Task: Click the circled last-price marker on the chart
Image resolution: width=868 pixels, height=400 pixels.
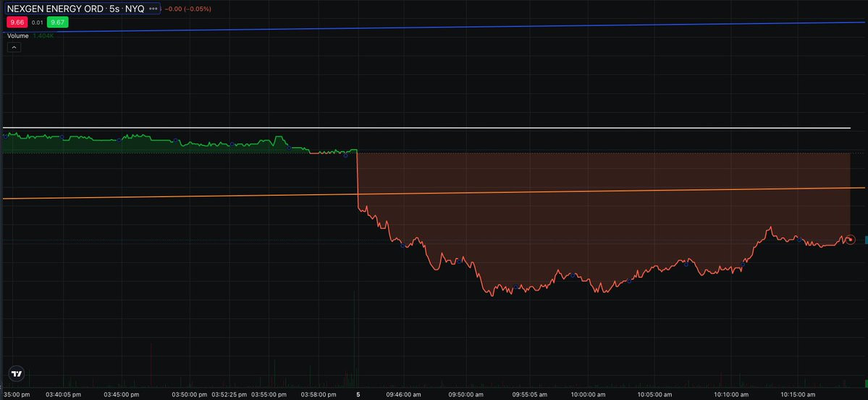Action: point(851,240)
